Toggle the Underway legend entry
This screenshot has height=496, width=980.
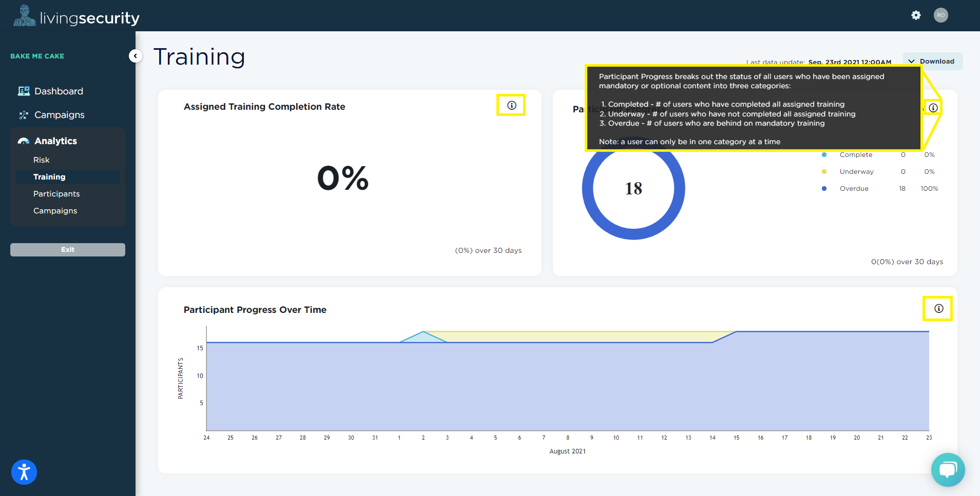pos(856,172)
